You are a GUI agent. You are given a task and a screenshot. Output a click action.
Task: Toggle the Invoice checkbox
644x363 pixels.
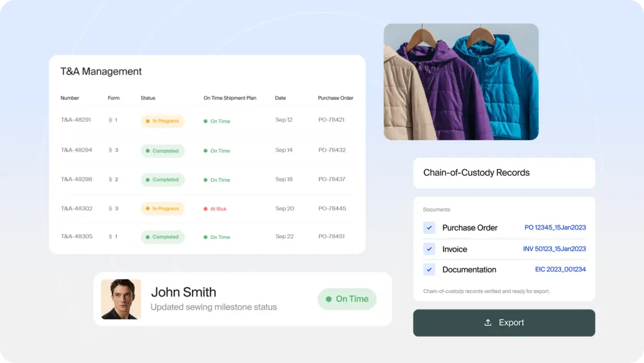pos(429,249)
